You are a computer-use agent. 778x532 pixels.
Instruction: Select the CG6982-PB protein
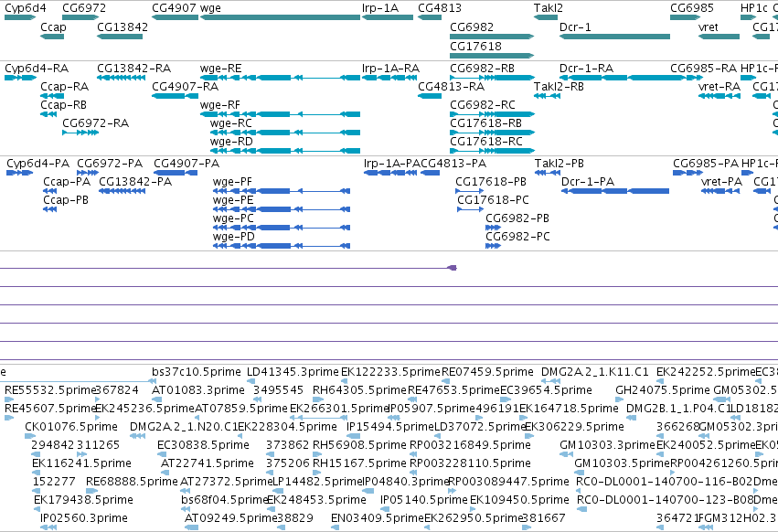[493, 228]
